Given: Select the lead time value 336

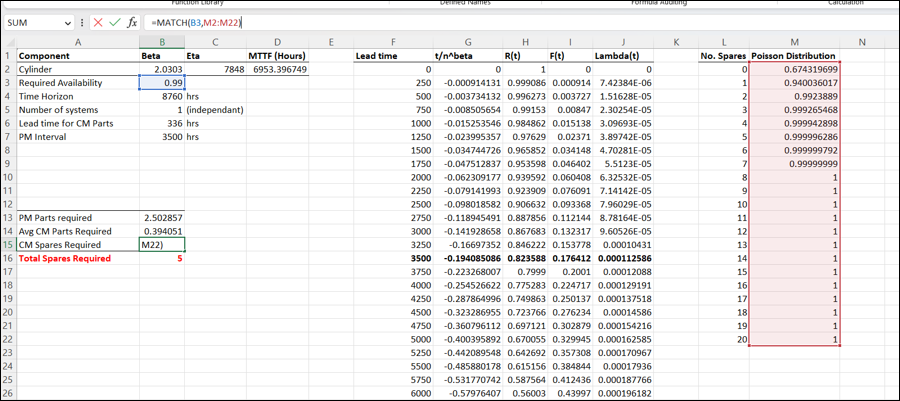Looking at the screenshot, I should coord(162,123).
